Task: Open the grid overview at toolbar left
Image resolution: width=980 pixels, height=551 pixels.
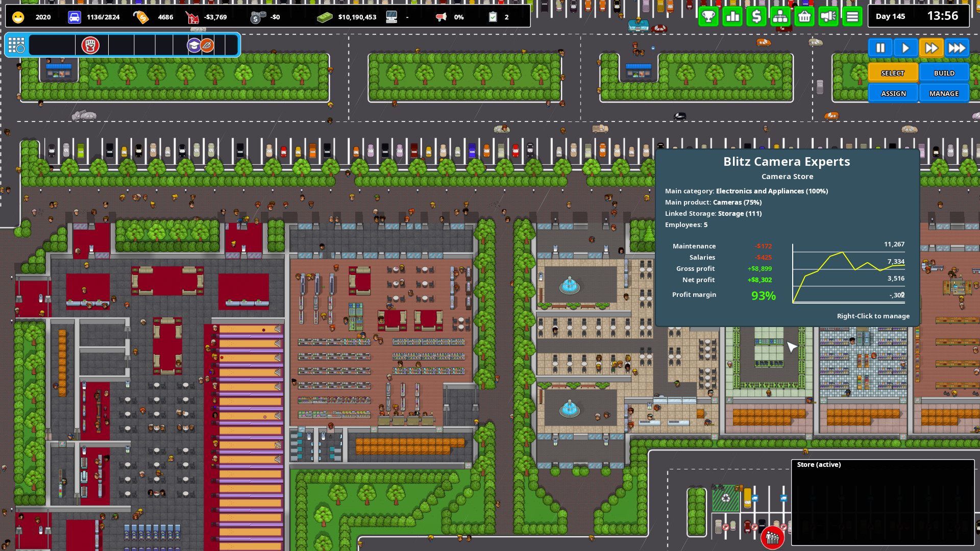Action: tap(17, 45)
